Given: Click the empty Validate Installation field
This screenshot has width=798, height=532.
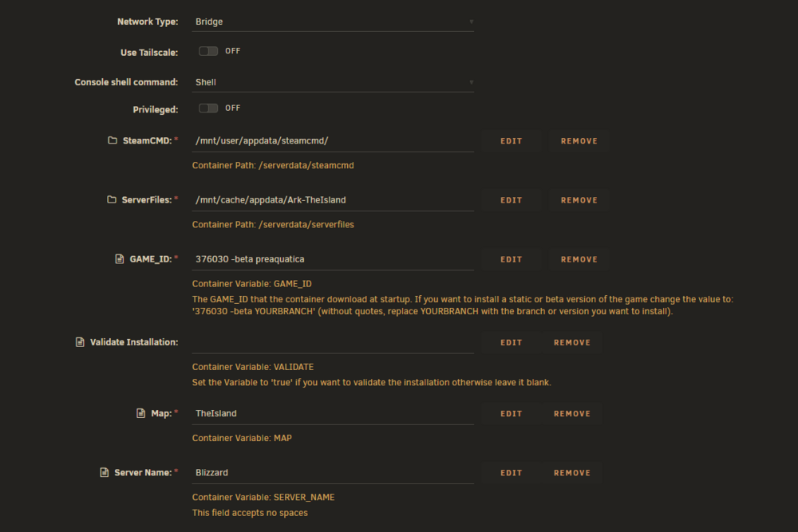Looking at the screenshot, I should coord(333,342).
